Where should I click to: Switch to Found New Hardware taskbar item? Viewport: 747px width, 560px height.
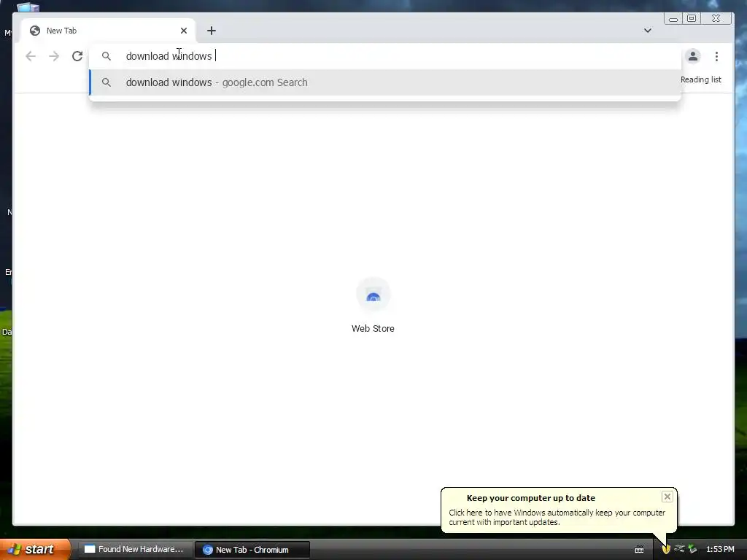pos(134,549)
